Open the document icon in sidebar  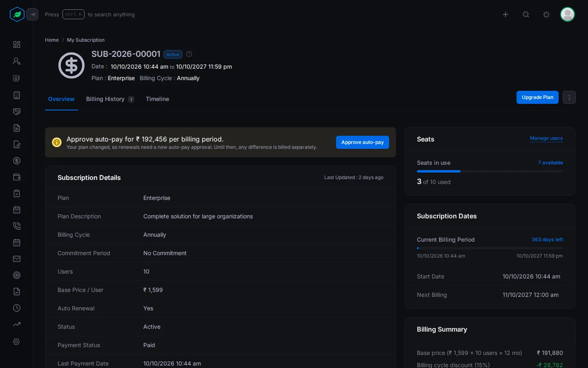click(17, 128)
